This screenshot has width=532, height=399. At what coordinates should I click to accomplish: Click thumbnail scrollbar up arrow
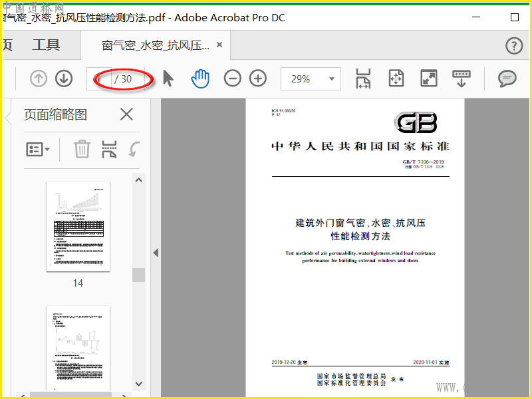point(138,180)
